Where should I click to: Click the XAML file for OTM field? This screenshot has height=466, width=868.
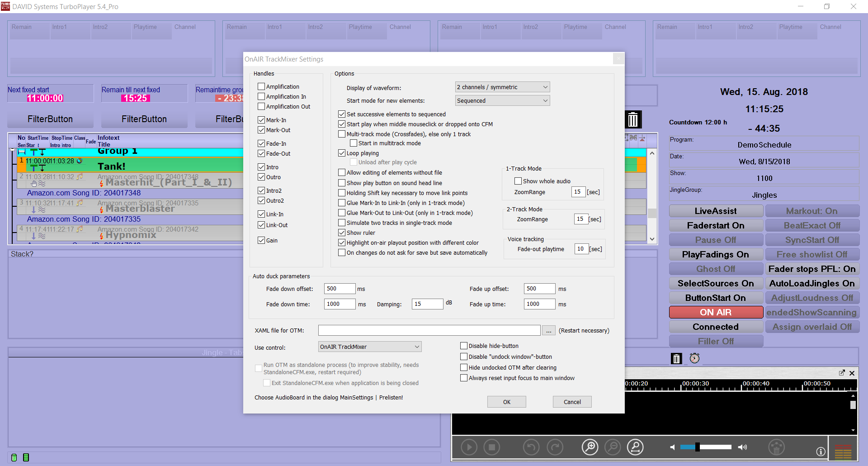pyautogui.click(x=429, y=330)
